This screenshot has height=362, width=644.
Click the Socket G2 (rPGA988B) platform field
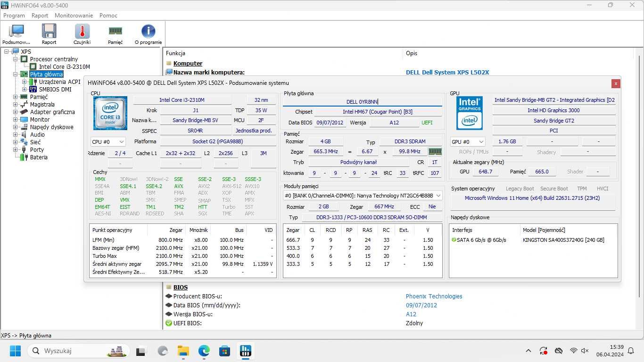pyautogui.click(x=217, y=141)
